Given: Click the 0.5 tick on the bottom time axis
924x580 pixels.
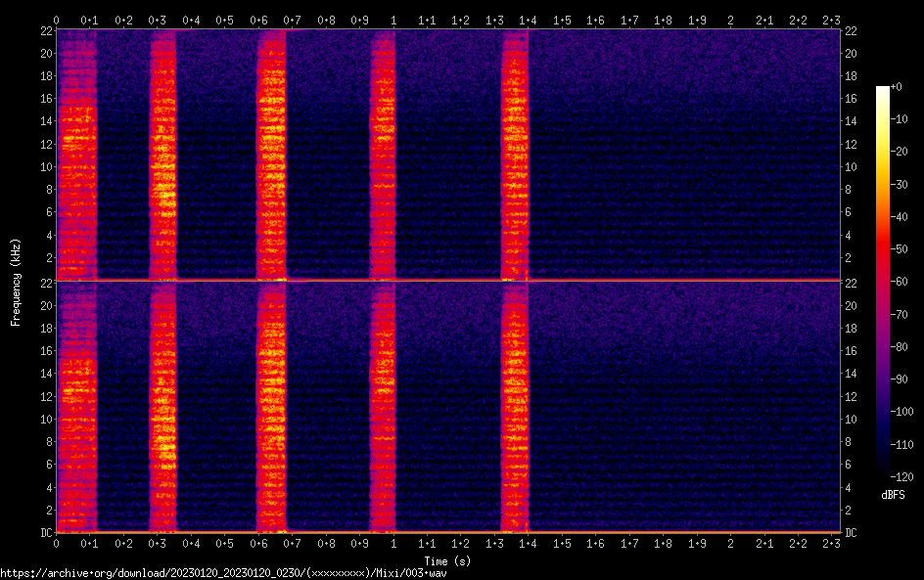Looking at the screenshot, I should pos(224,543).
